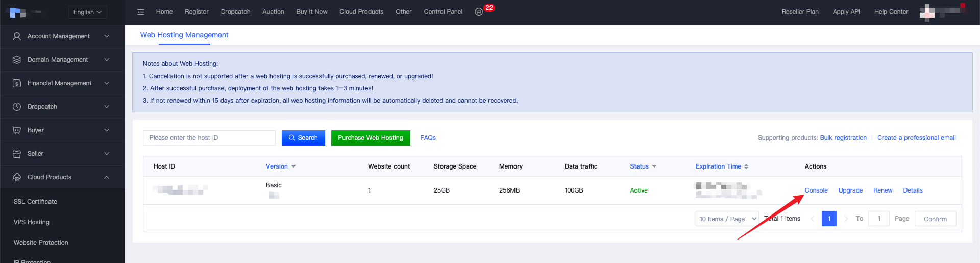This screenshot has height=263, width=980.
Task: Open the Bulk registration link
Action: [x=843, y=138]
